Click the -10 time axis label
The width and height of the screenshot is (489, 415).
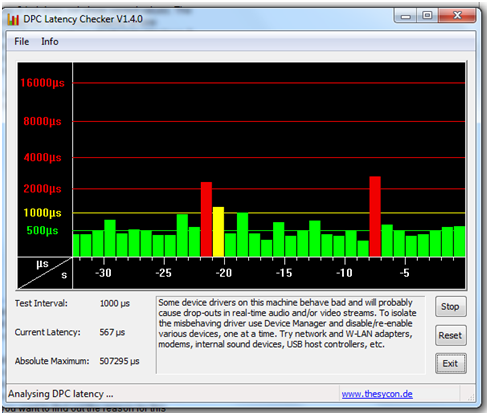tap(344, 273)
